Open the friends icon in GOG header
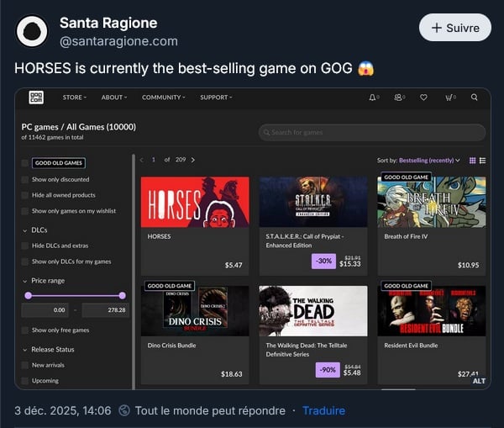The width and height of the screenshot is (504, 428). coord(398,98)
